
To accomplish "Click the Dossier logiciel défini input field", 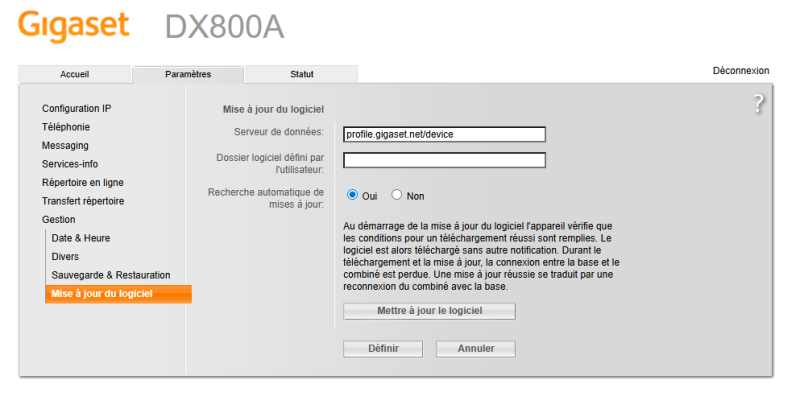I will tap(444, 160).
